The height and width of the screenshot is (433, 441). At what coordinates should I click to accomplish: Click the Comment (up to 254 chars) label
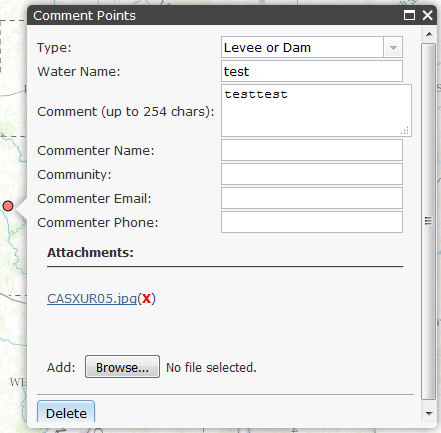(x=126, y=112)
